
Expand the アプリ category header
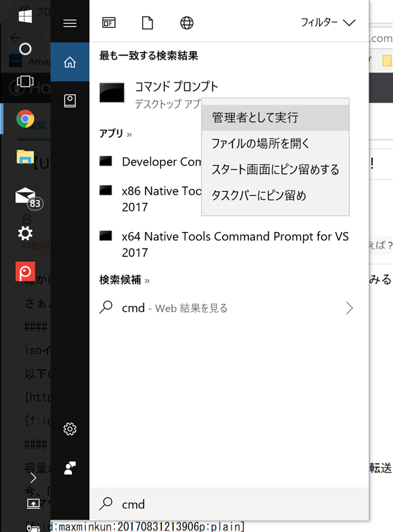coord(115,133)
